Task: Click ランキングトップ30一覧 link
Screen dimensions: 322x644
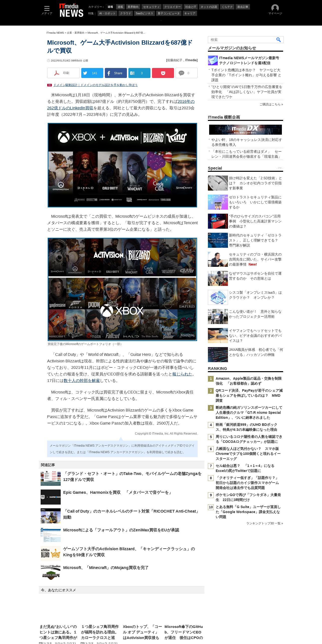Action: [265, 523]
